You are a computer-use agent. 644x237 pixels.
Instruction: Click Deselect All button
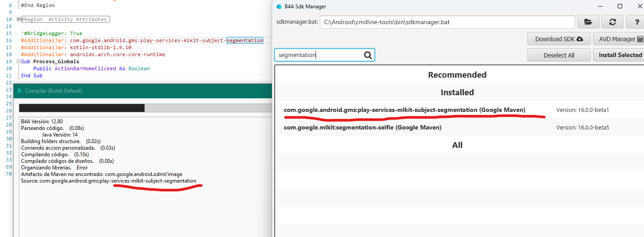[x=559, y=55]
